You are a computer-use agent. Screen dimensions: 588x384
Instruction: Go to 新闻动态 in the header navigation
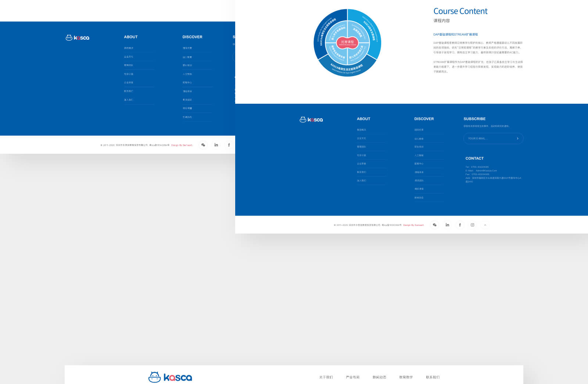[x=379, y=377]
